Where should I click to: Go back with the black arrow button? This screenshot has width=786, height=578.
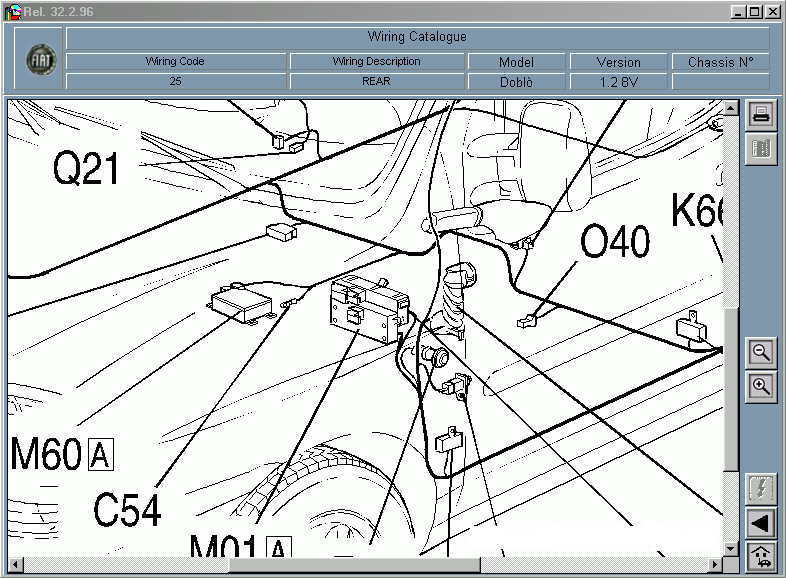[761, 523]
